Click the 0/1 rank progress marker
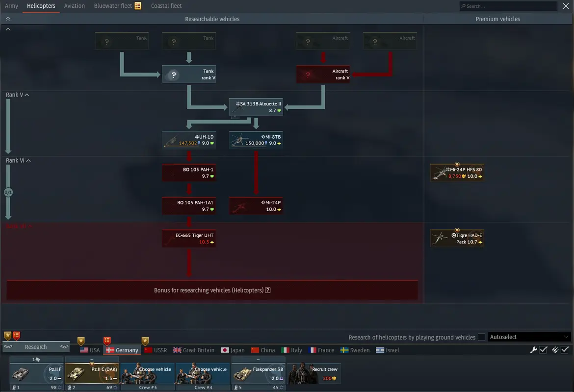This screenshot has width=574, height=392. [8, 192]
